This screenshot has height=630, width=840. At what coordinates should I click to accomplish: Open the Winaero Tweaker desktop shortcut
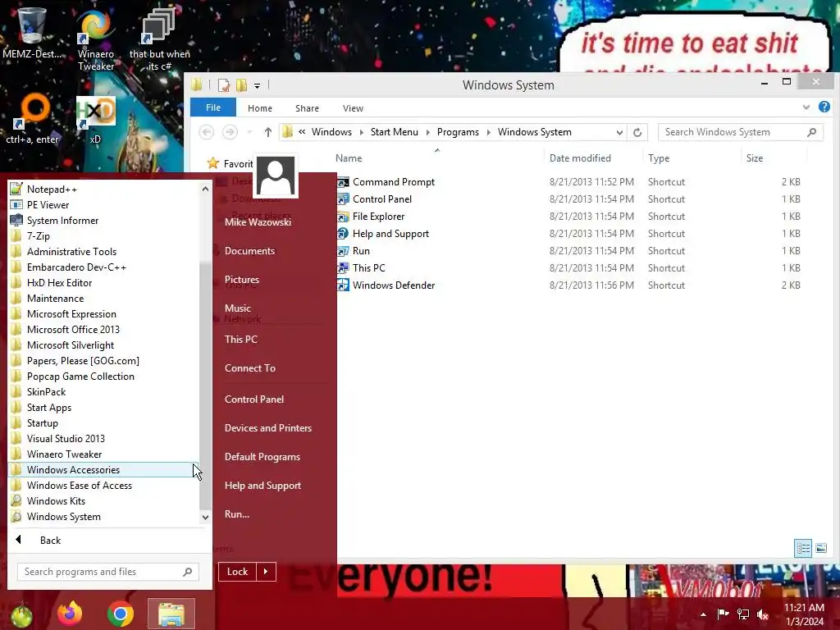click(95, 40)
